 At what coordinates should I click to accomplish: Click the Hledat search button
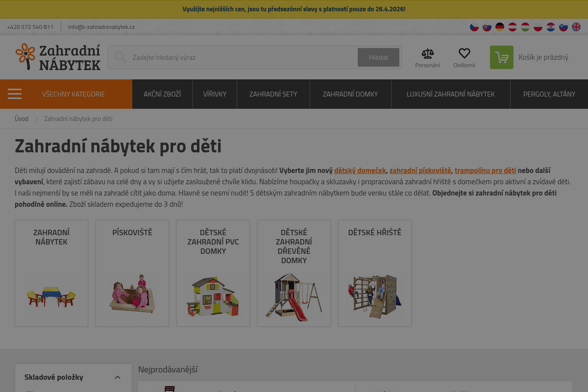[x=378, y=57]
